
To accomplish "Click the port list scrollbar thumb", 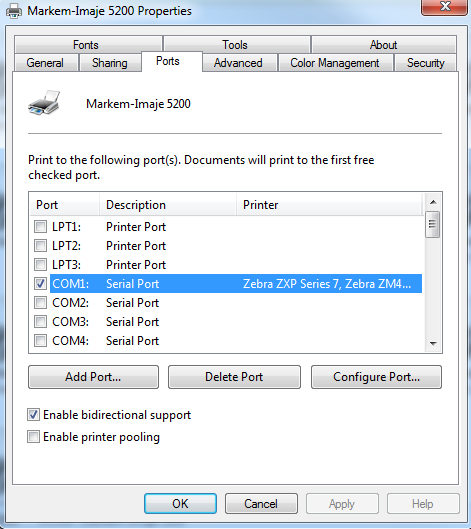I will point(433,224).
